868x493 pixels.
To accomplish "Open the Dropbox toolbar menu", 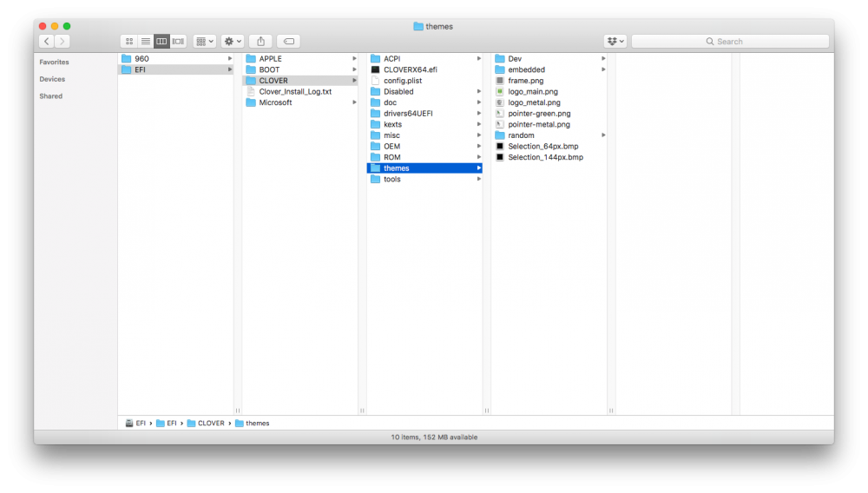I will 615,41.
